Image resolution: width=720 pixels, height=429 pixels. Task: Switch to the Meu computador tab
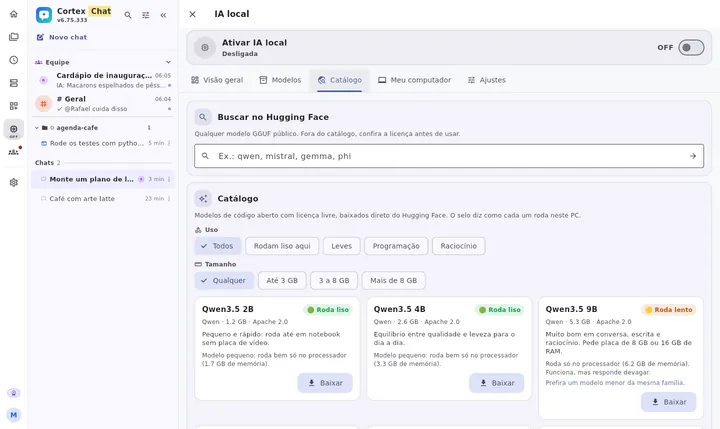[414, 80]
